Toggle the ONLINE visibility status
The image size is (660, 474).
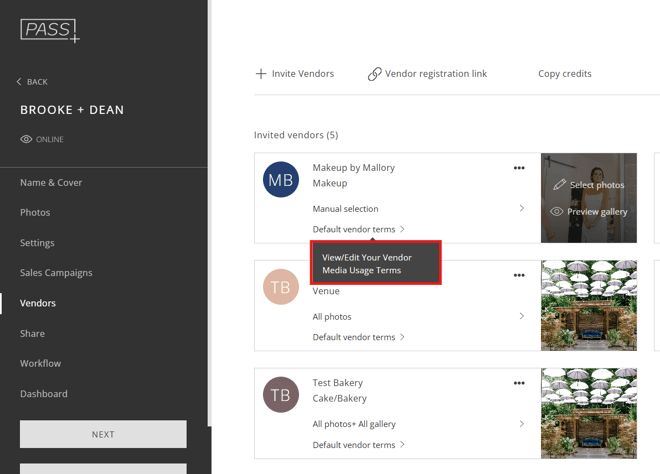(x=42, y=139)
